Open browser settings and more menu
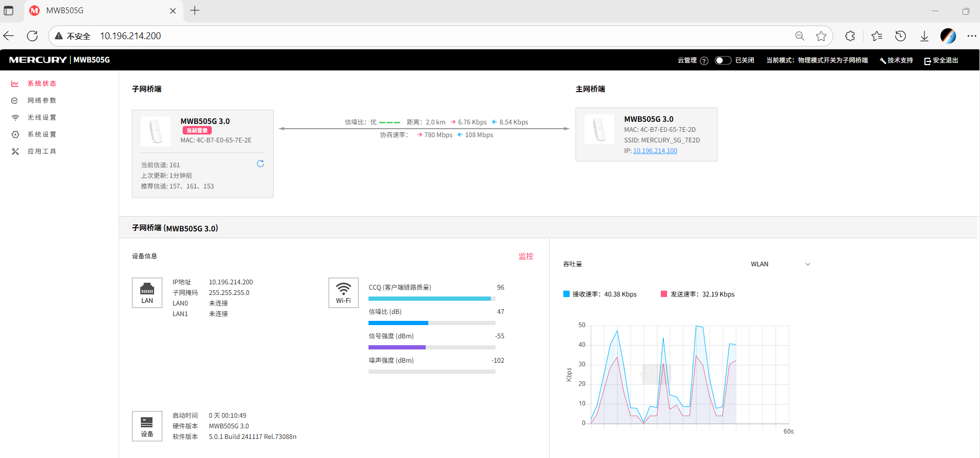The width and height of the screenshot is (980, 458). pos(972,36)
